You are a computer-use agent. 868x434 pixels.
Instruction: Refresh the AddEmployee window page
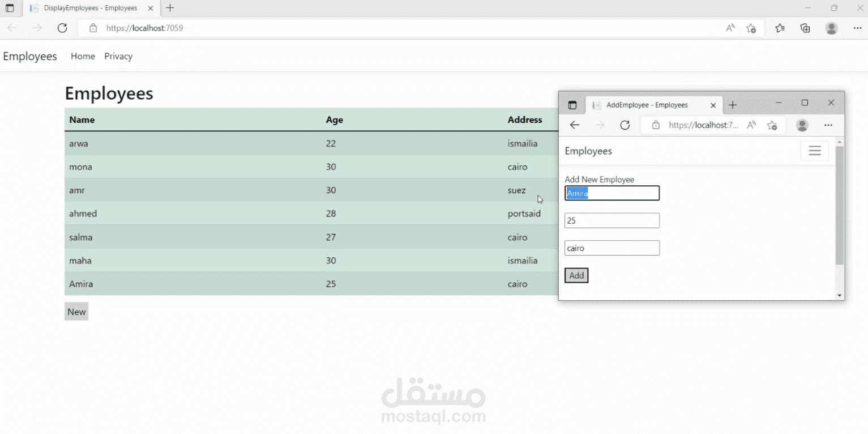pyautogui.click(x=625, y=125)
